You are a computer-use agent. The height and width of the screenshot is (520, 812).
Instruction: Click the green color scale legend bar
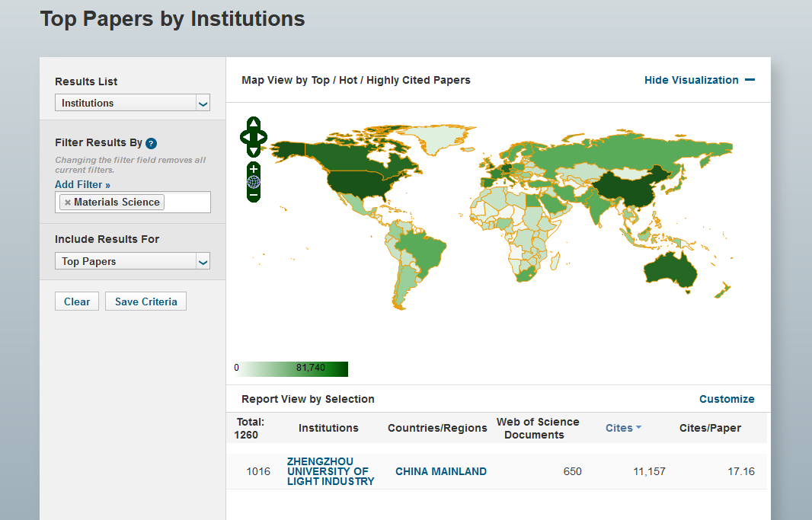click(x=293, y=368)
